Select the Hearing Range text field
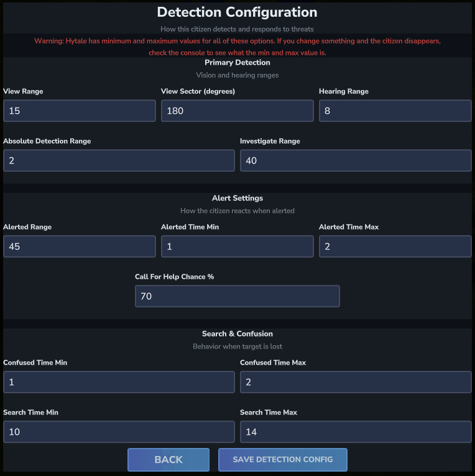 pos(395,111)
